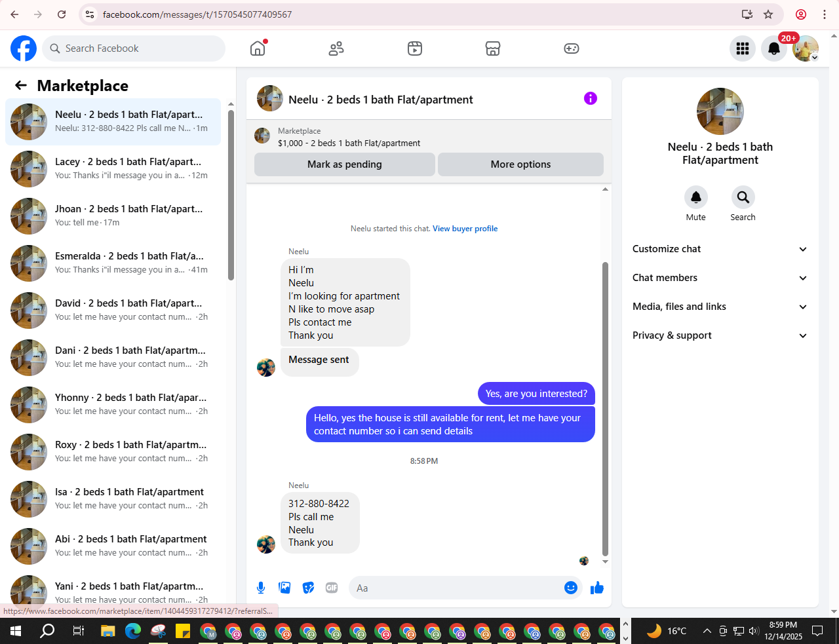Open the Gaming controller icon

pyautogui.click(x=572, y=48)
